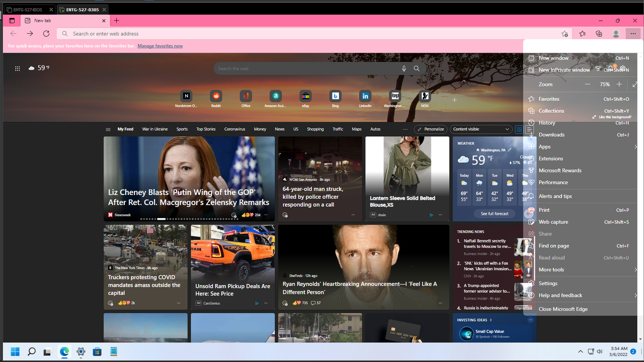The image size is (644, 362).
Task: Open Office quick link tile
Action: tap(246, 99)
